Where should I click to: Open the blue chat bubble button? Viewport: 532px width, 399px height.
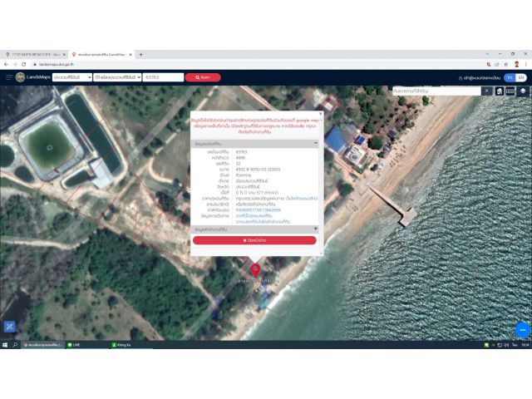click(x=521, y=329)
